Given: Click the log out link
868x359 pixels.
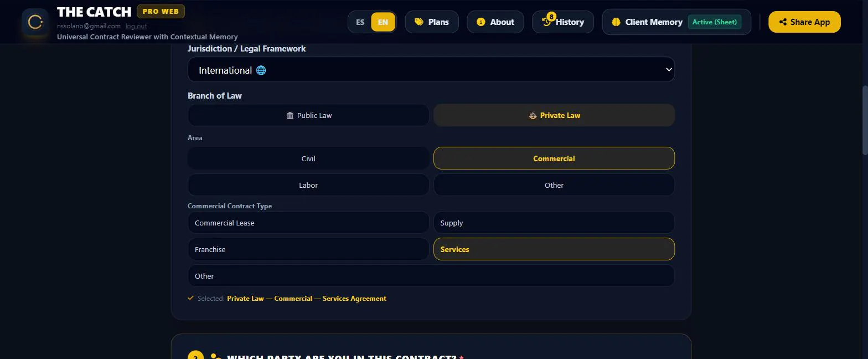Looking at the screenshot, I should point(136,26).
